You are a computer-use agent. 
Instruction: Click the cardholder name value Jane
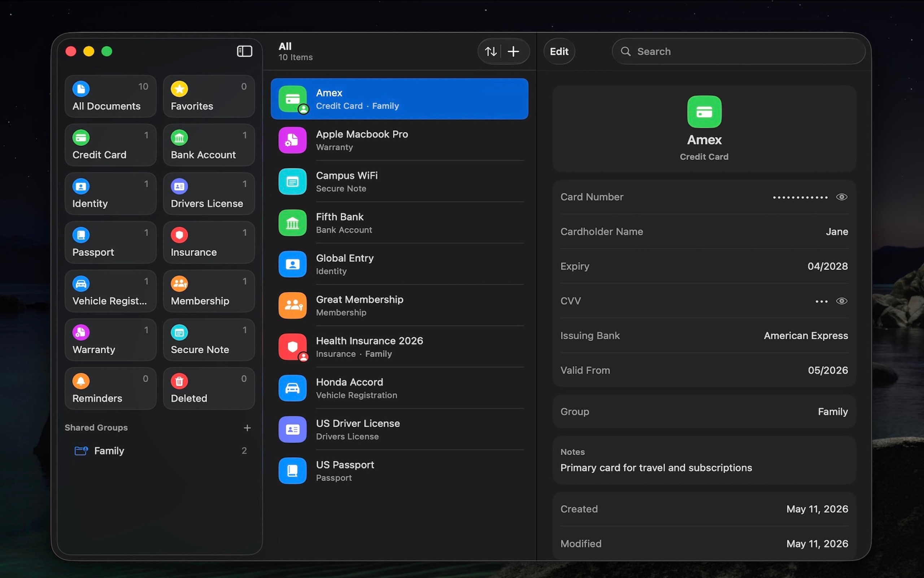click(x=837, y=232)
